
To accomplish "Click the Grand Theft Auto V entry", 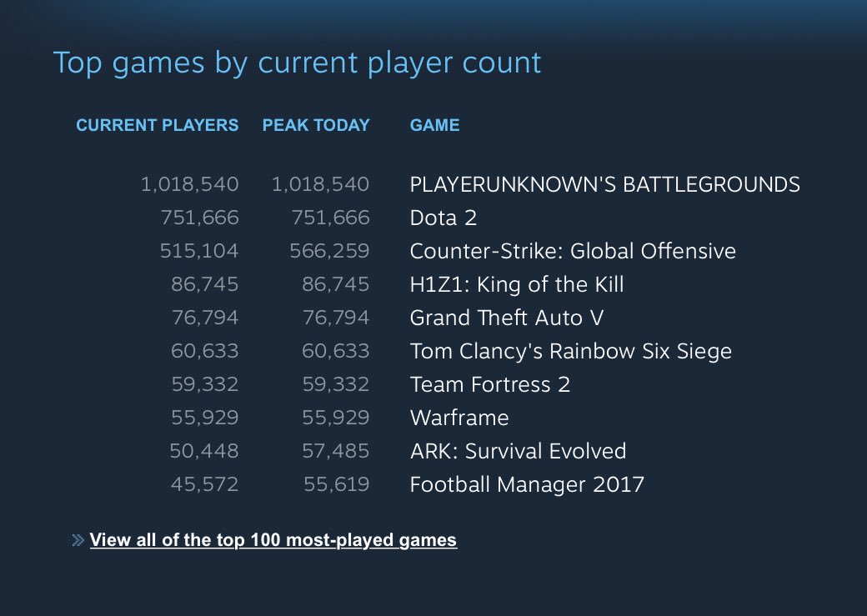I will [x=507, y=318].
